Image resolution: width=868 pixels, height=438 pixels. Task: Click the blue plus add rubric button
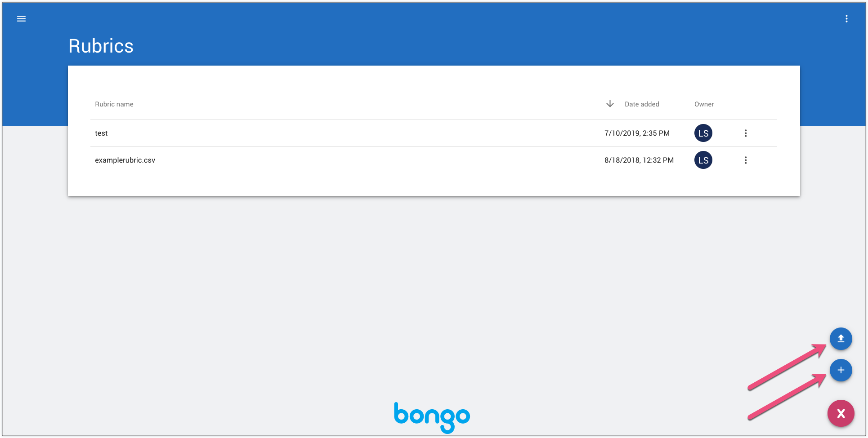[x=841, y=370]
